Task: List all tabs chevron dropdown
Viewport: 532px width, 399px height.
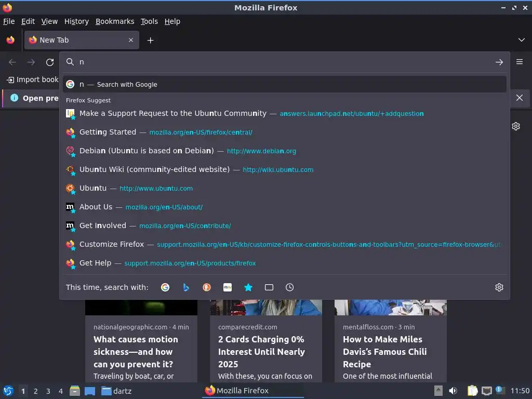Action: click(522, 40)
